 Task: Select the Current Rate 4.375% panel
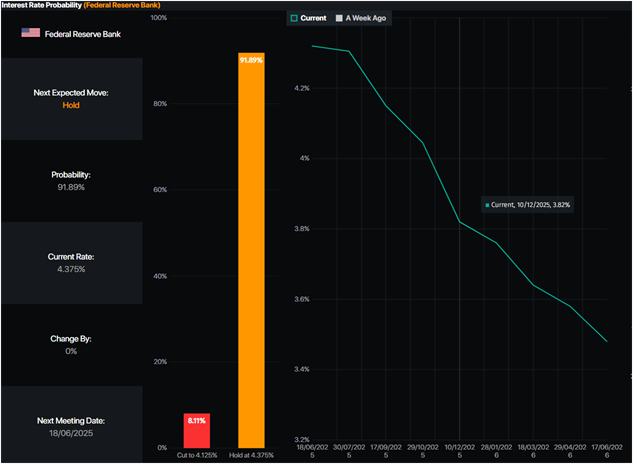point(71,262)
